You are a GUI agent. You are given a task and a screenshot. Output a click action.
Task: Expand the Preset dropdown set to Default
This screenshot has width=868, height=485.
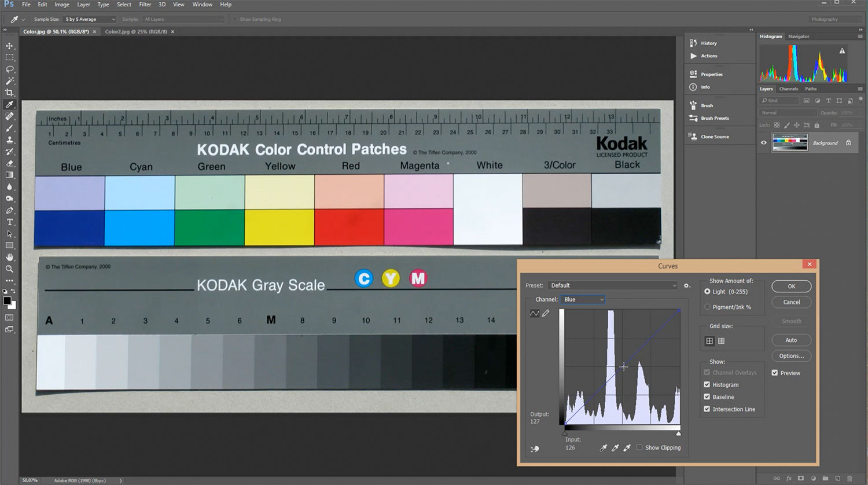612,285
